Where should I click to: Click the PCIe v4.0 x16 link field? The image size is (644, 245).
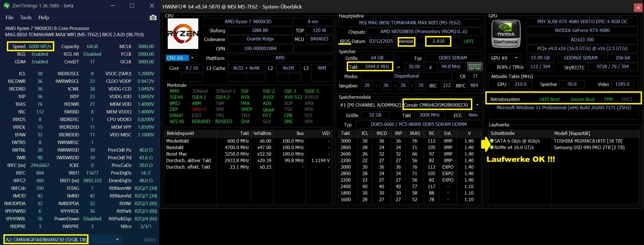click(582, 49)
